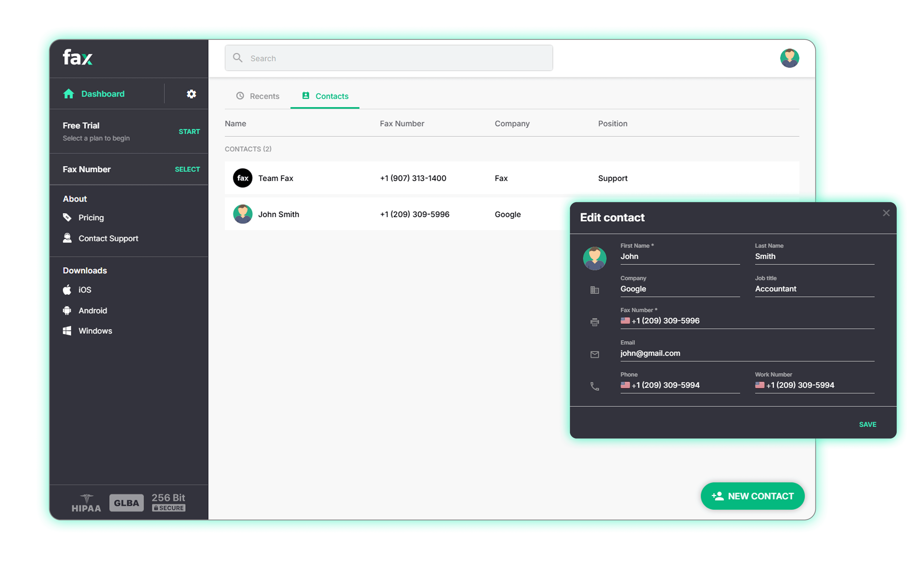Open Phone field country flag selector
Viewport: 924px width, 561px height.
(625, 385)
